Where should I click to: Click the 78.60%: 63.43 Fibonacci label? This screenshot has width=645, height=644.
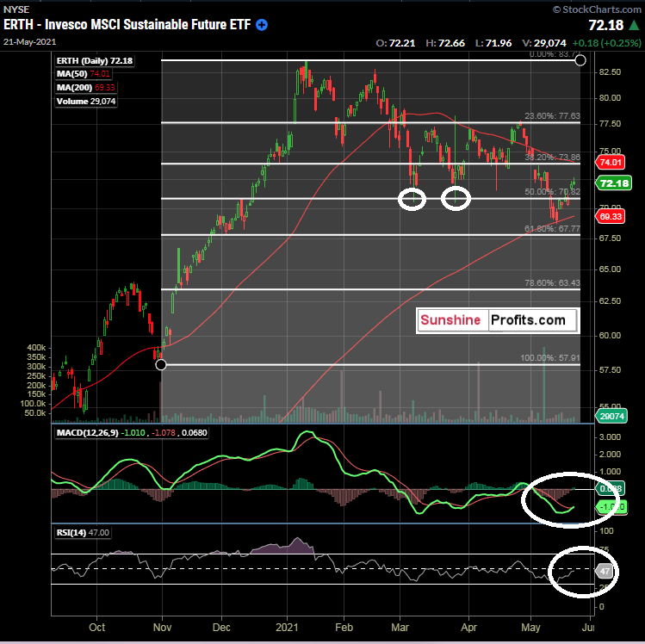[552, 283]
